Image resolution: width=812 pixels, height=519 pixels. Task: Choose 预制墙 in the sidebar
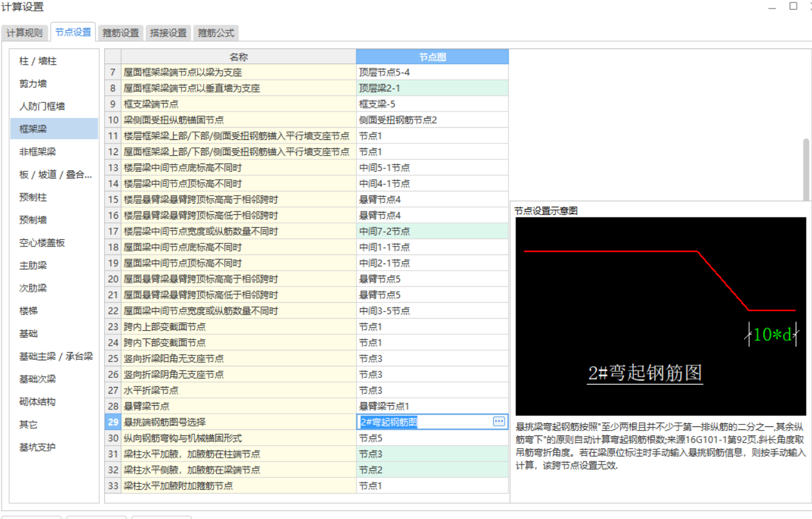[54, 220]
